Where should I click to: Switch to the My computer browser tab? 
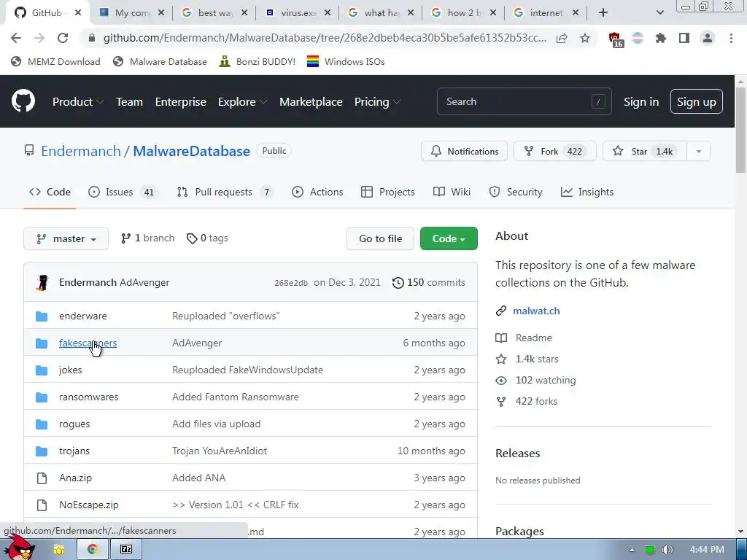(131, 13)
